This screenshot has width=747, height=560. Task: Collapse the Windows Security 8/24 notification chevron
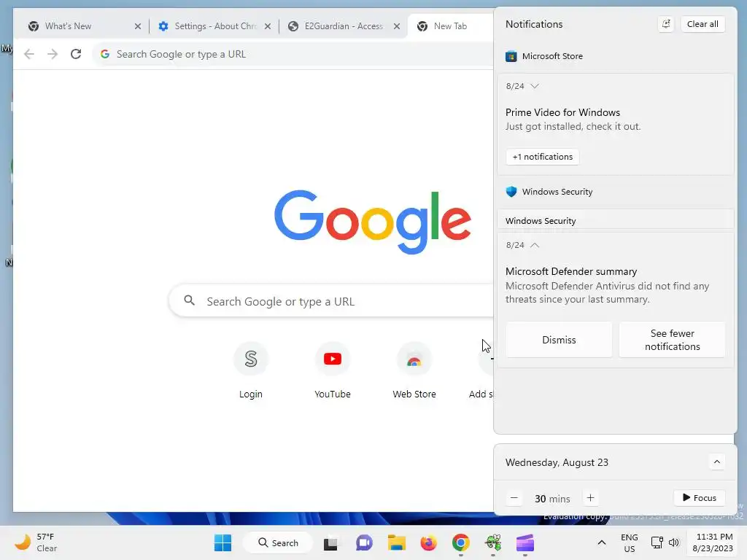click(x=535, y=245)
